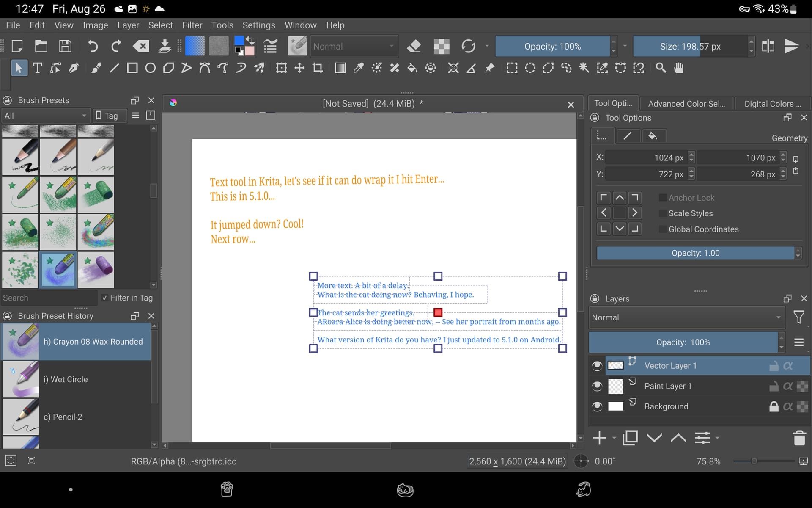Delete layer with trash icon

(x=799, y=438)
